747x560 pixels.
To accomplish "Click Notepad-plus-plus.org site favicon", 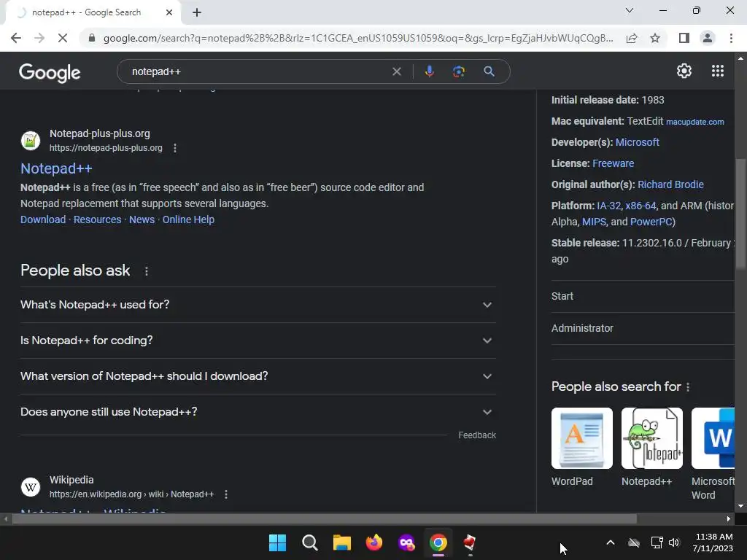I will click(x=31, y=141).
